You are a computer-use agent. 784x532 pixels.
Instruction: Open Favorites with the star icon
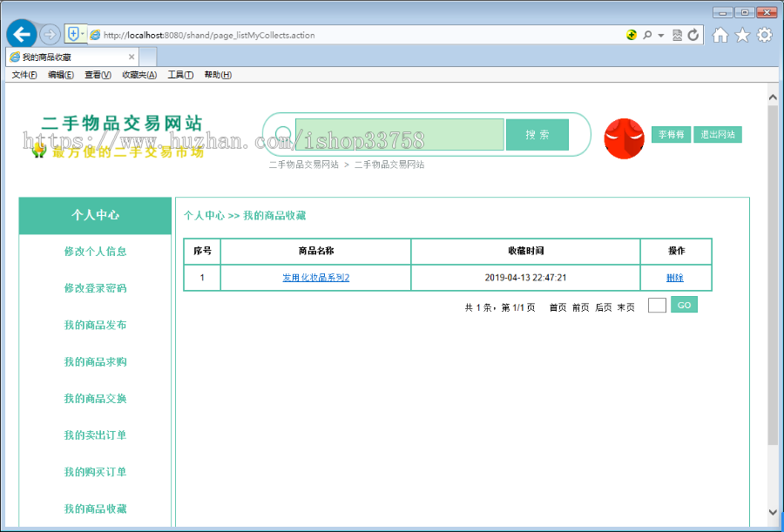tap(743, 35)
